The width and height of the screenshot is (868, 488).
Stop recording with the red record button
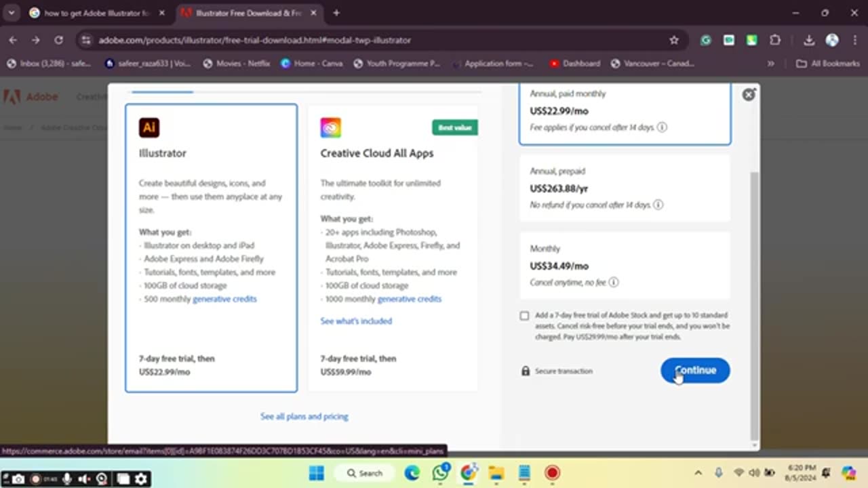coord(36,479)
